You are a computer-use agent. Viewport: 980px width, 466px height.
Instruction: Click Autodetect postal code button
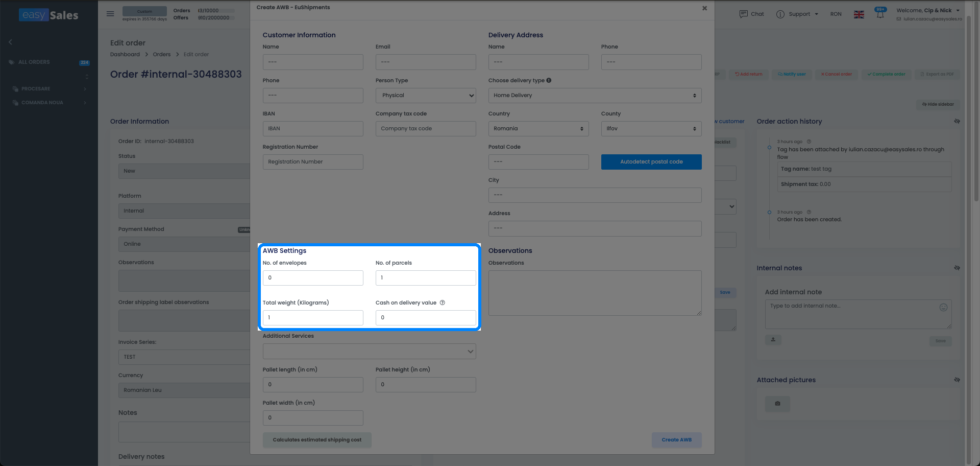coord(651,162)
